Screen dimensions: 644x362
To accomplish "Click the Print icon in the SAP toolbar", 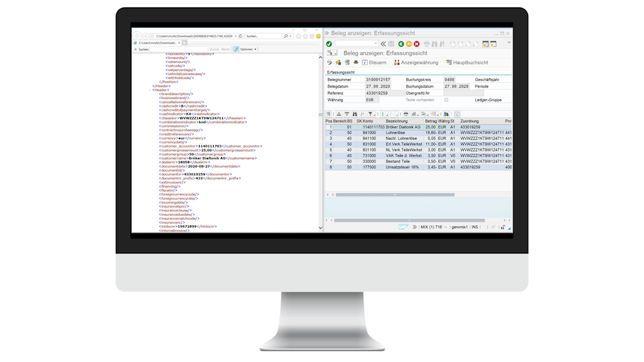I will (427, 44).
